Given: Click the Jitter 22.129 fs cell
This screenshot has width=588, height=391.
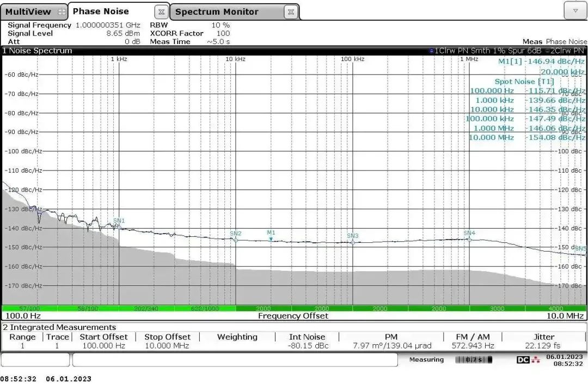Looking at the screenshot, I should tap(543, 346).
